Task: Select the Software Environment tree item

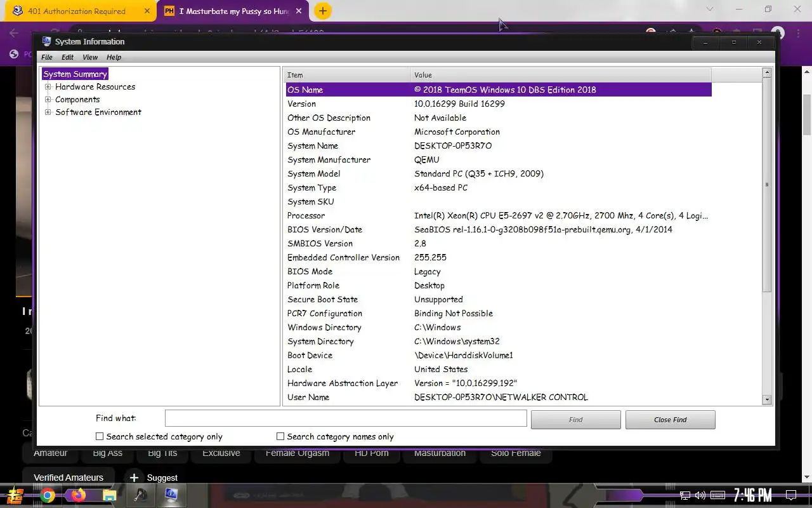Action: pos(98,112)
